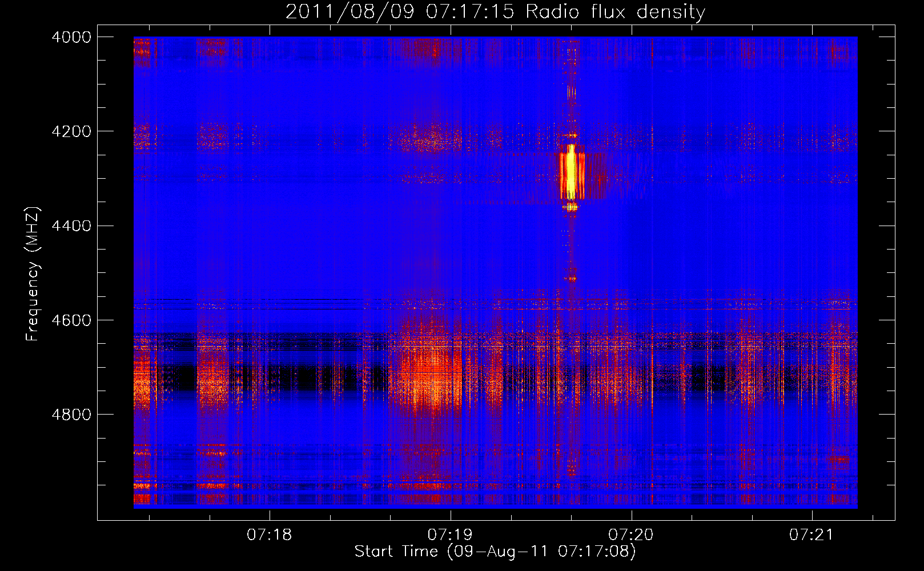Screen dimensions: 924x571
Task: Click the 4000 frequency tick label
Action: pos(71,37)
